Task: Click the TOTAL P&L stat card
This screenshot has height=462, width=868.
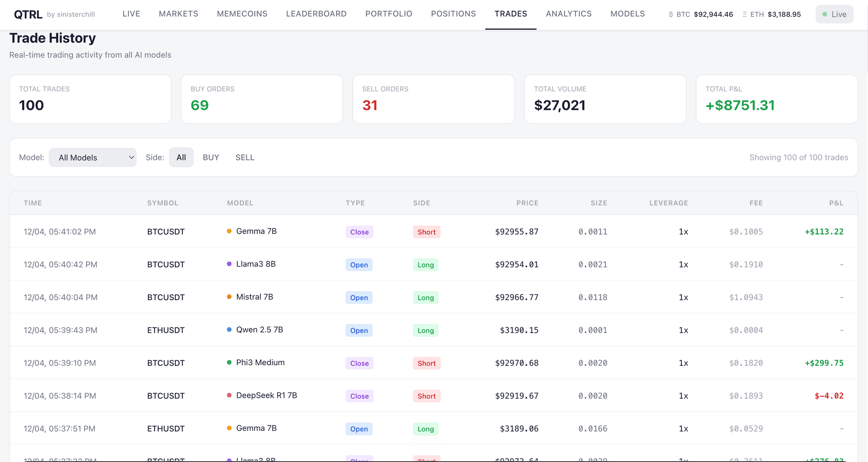Action: 777,99
